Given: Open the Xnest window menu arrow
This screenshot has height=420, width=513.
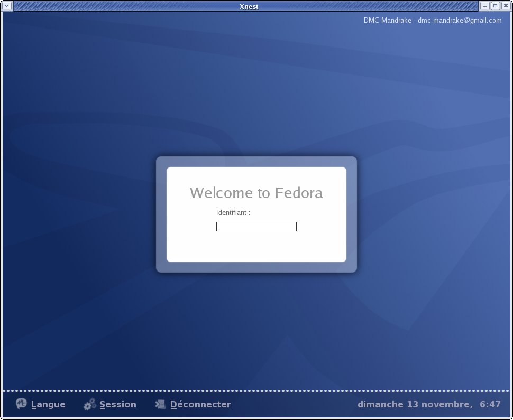Looking at the screenshot, I should [x=7, y=6].
